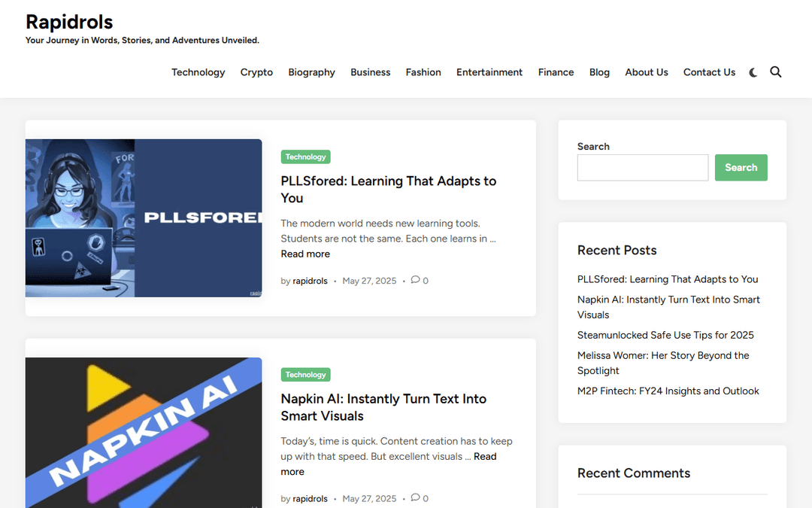
Task: Open recent post Napkin AI: Instantly Turn Text Into Smart Visuals
Action: coord(668,307)
